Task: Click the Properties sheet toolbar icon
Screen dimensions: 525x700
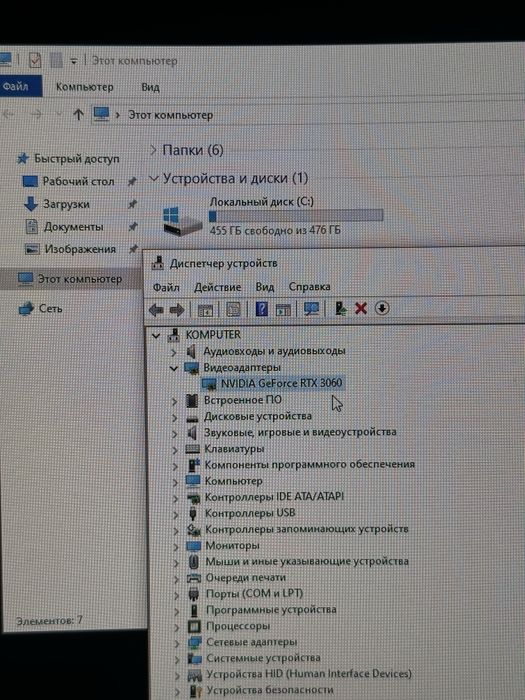Action: 233,309
